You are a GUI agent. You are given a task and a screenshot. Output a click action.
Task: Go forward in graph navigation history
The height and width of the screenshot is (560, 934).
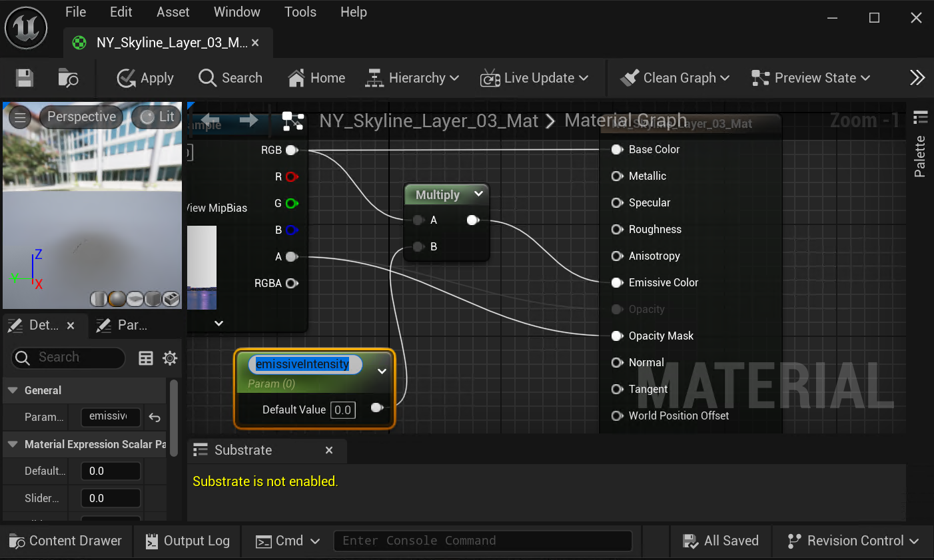(x=248, y=121)
